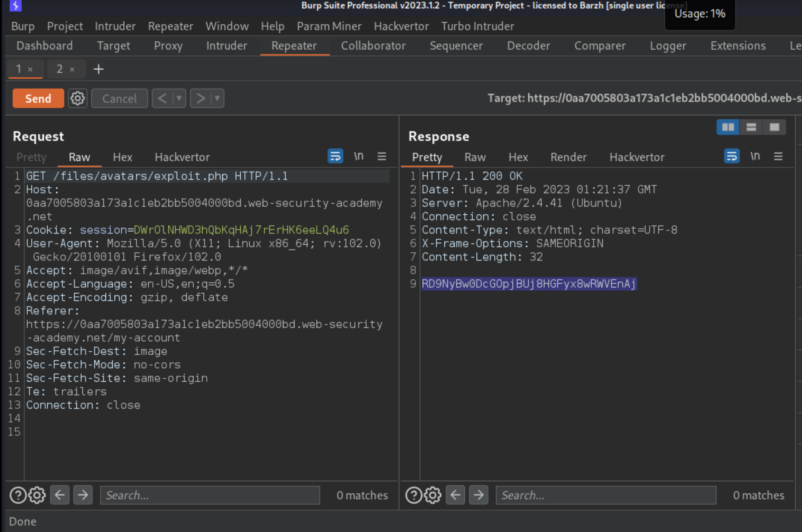The width and height of the screenshot is (802, 532).
Task: Open the forward history dropdown arrow
Action: tap(217, 98)
